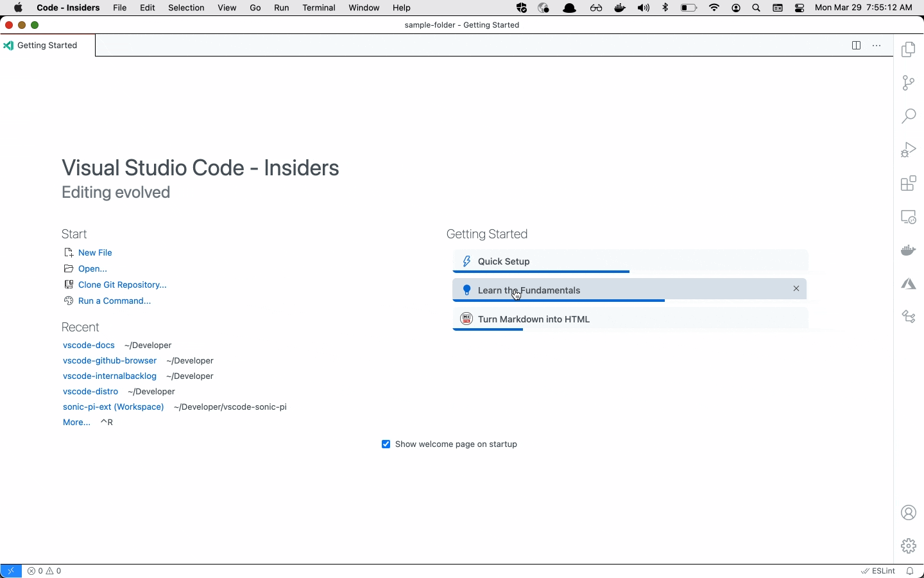Image resolution: width=924 pixels, height=578 pixels.
Task: Select the Getting Started tab
Action: pyautogui.click(x=47, y=46)
